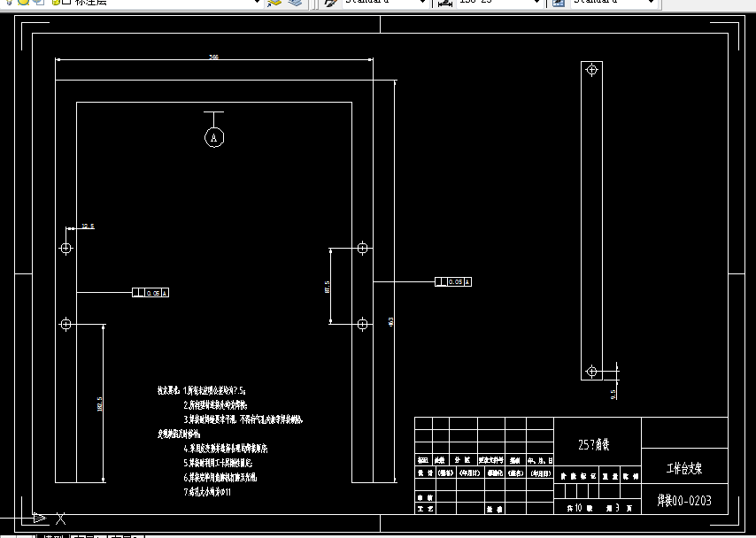Select the 182.5 vertical dimension text
The width and height of the screenshot is (756, 538).
click(x=100, y=404)
